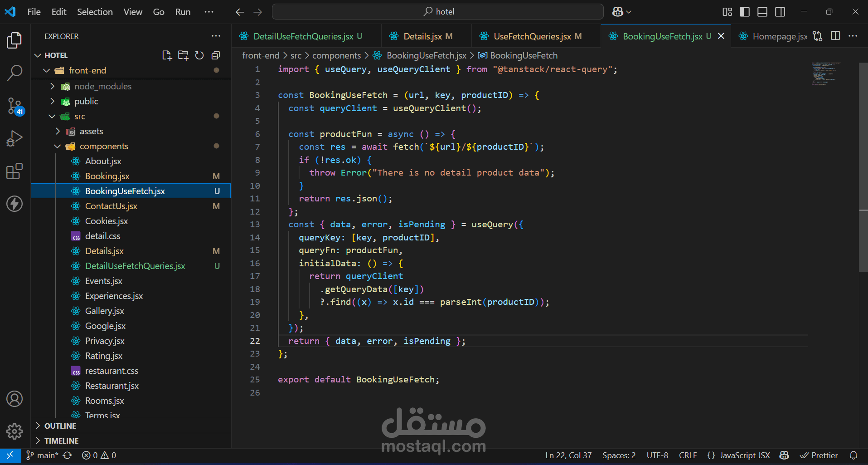Open the Thunder Client lightning icon
This screenshot has width=868, height=465.
point(15,204)
